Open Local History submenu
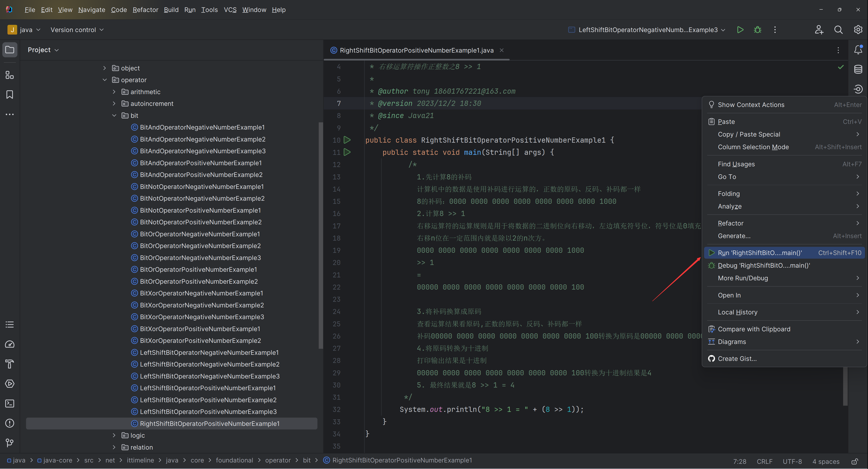 (x=785, y=312)
